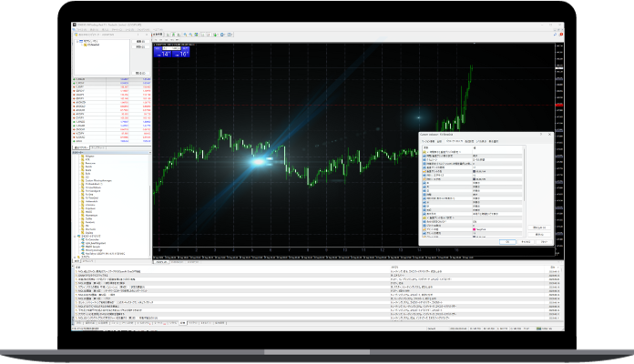Switch to the parameters input tab in dialog
This screenshot has width=634, height=364.
453,141
